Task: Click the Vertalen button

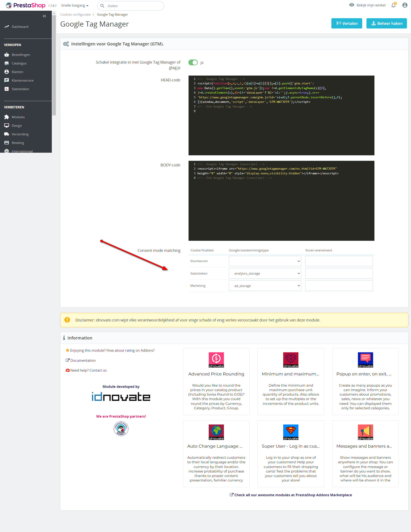Action: 347,23
